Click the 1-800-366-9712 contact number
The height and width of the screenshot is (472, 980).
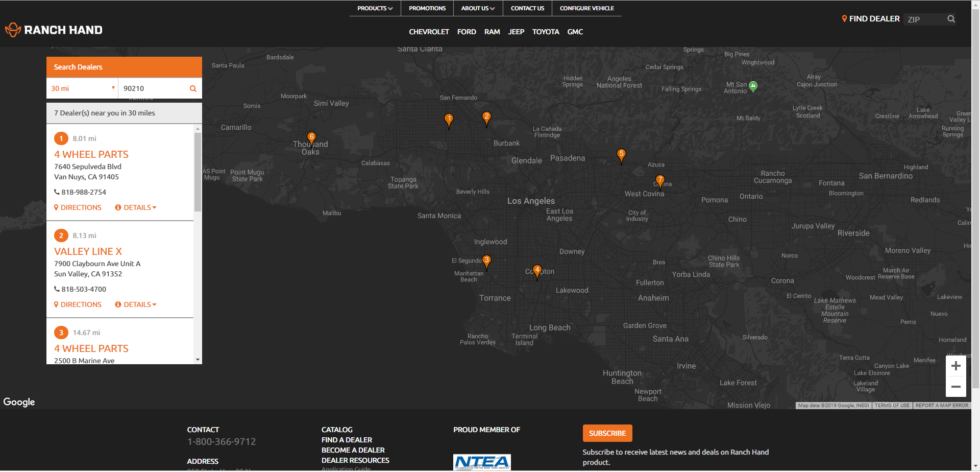click(x=222, y=441)
